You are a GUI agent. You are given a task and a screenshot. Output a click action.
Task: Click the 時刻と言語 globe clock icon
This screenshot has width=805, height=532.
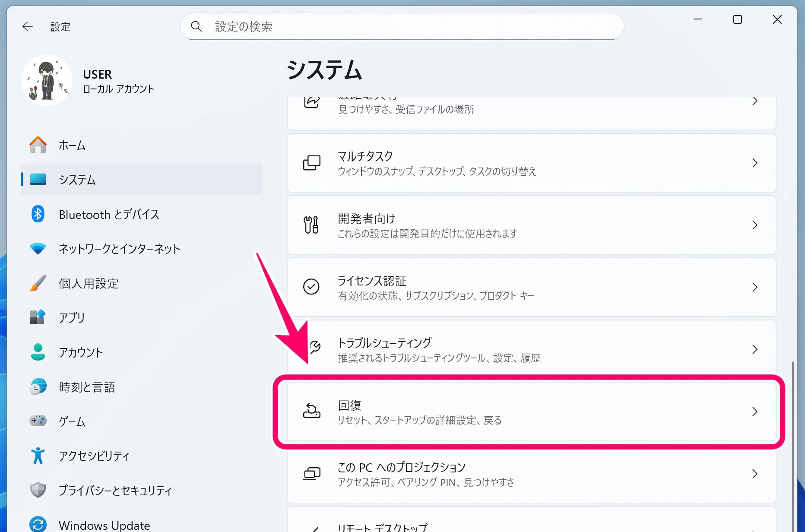[x=38, y=387]
